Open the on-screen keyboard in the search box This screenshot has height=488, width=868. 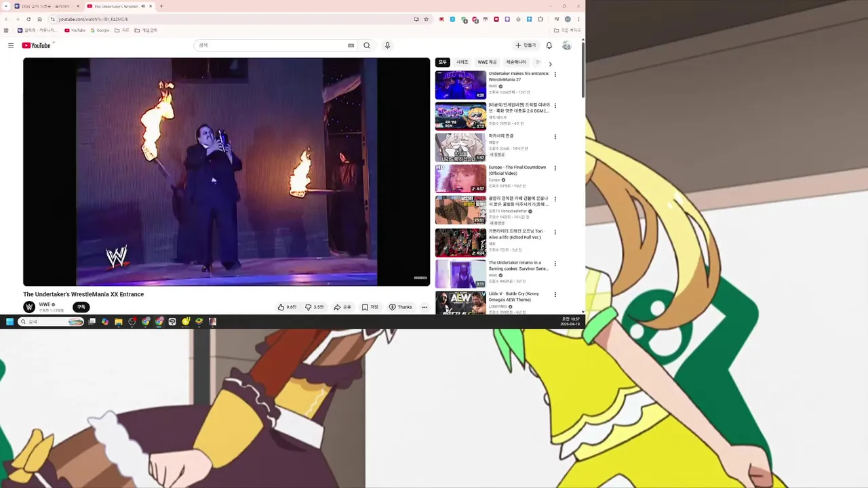click(x=351, y=45)
